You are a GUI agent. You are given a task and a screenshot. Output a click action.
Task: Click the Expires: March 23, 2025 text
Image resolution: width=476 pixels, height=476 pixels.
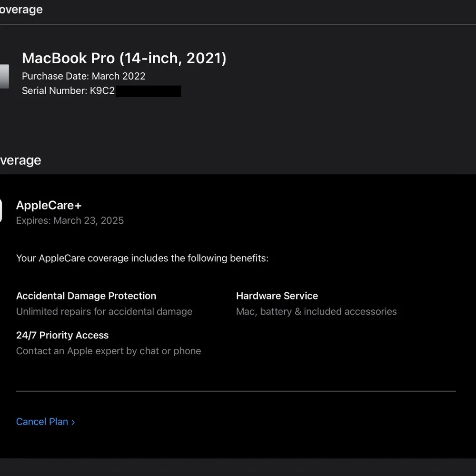70,220
